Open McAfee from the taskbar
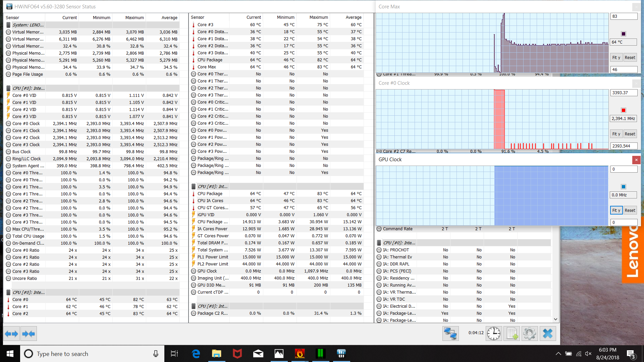The height and width of the screenshot is (362, 644). (237, 354)
